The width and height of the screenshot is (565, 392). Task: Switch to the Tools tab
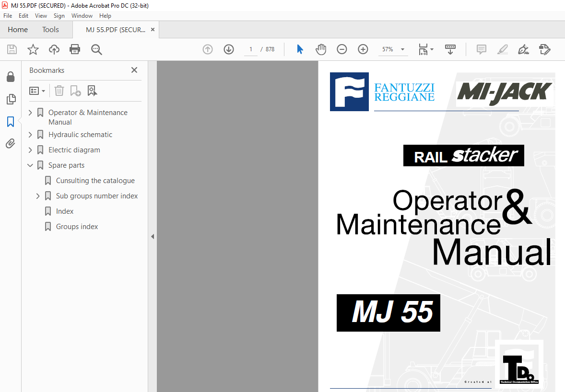click(x=50, y=30)
